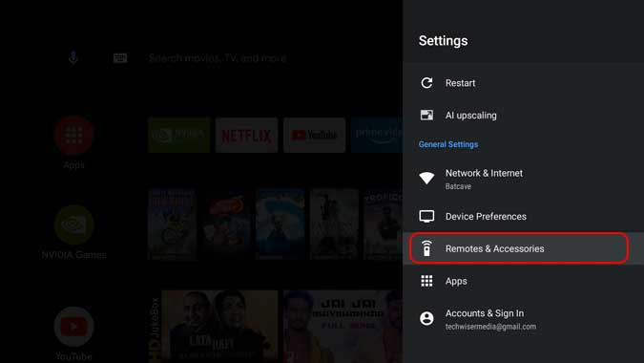Image resolution: width=644 pixels, height=363 pixels.
Task: Open AI upscaling setting
Action: click(x=523, y=115)
